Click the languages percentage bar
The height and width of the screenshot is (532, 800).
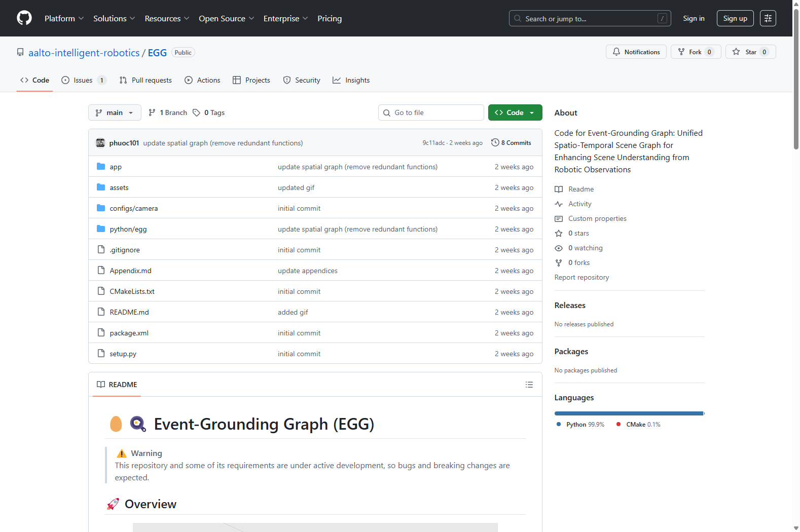[x=630, y=413]
